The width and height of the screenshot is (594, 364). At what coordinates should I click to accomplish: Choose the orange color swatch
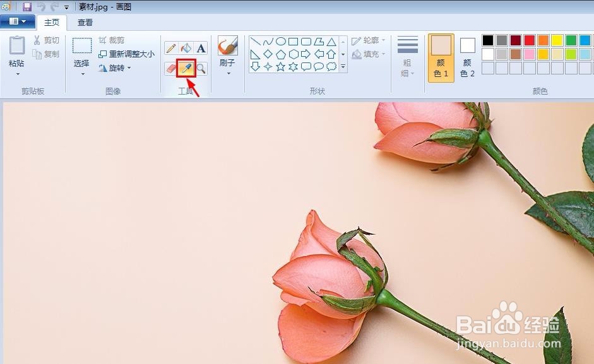click(x=544, y=40)
